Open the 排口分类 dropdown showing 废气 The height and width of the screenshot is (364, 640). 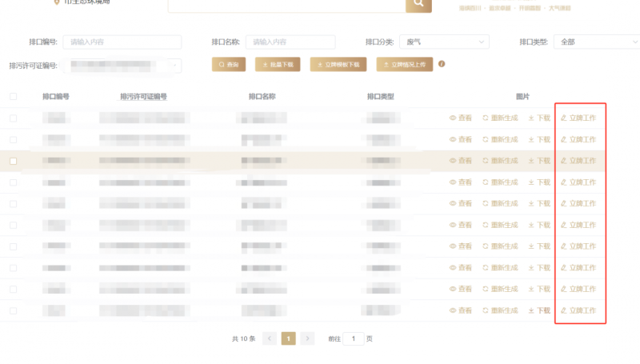446,42
